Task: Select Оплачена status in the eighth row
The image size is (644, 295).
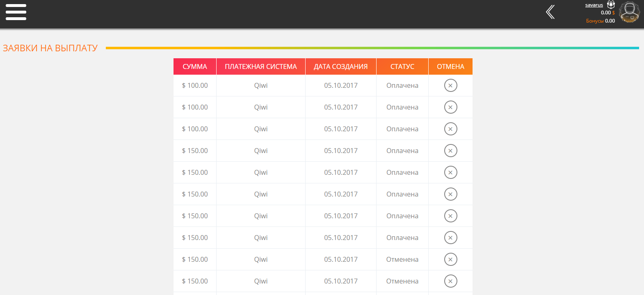Action: click(x=402, y=238)
